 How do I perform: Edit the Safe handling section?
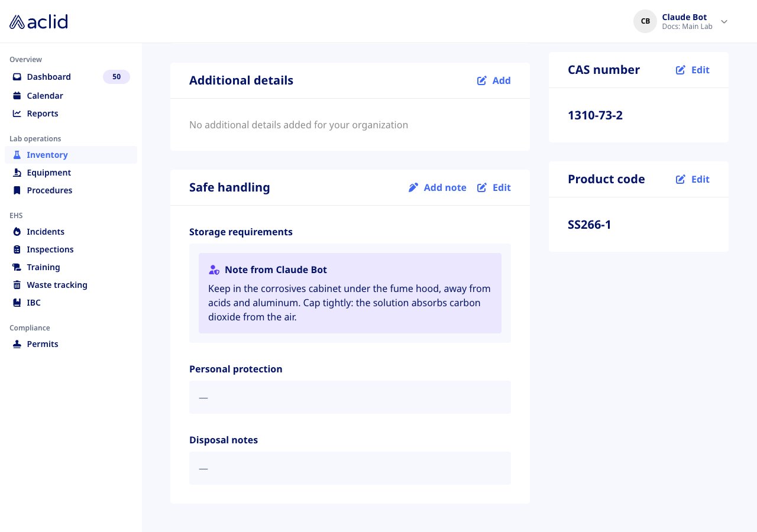(494, 187)
